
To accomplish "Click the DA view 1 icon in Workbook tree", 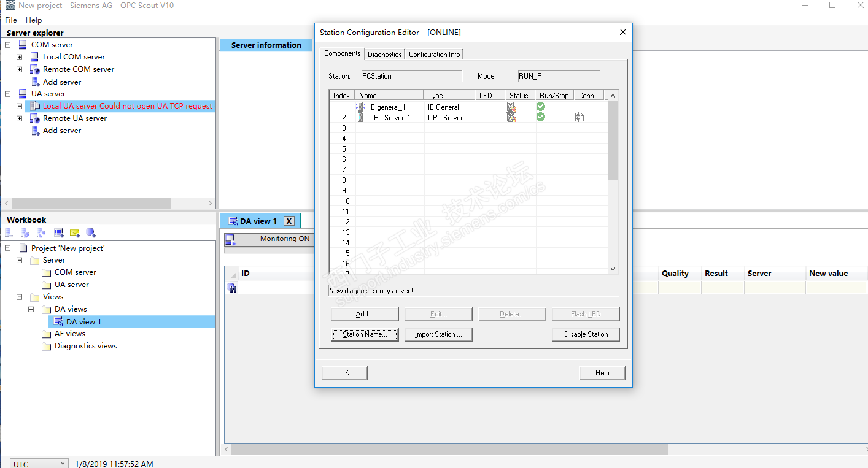I will point(58,321).
